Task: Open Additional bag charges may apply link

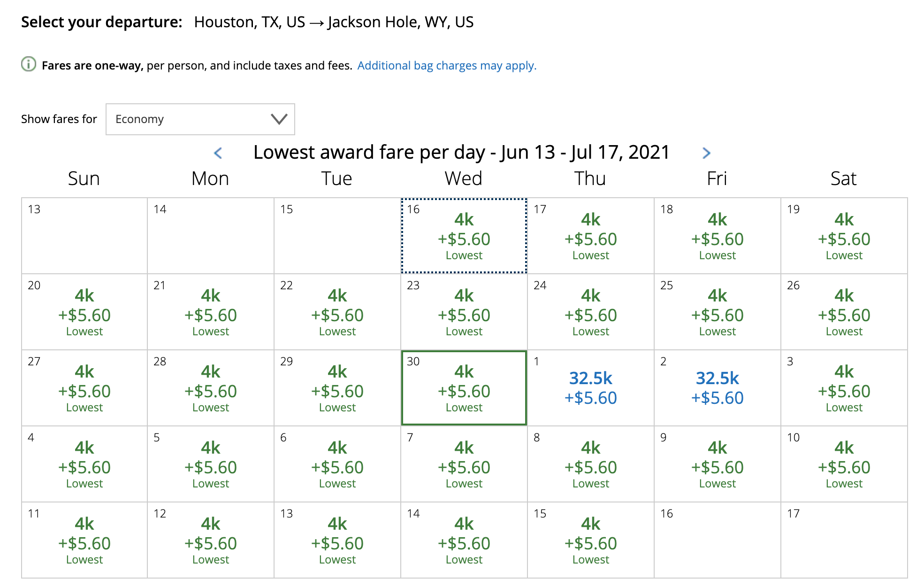Action: tap(447, 65)
